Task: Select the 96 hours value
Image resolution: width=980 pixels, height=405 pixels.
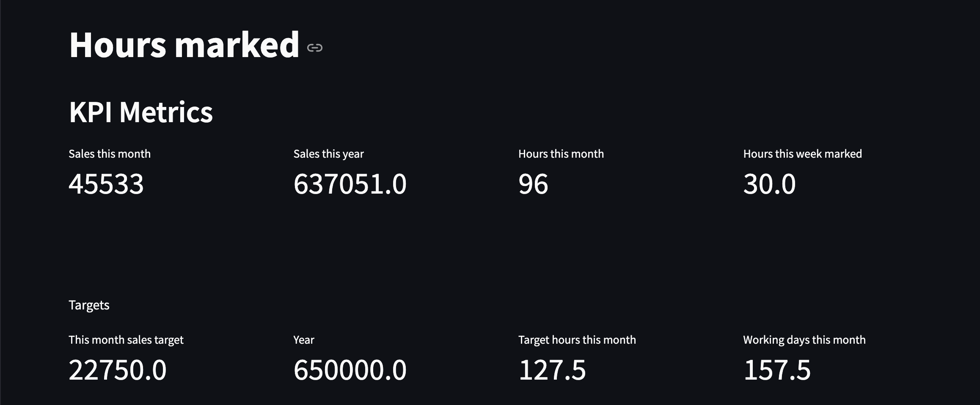Action: (x=533, y=184)
